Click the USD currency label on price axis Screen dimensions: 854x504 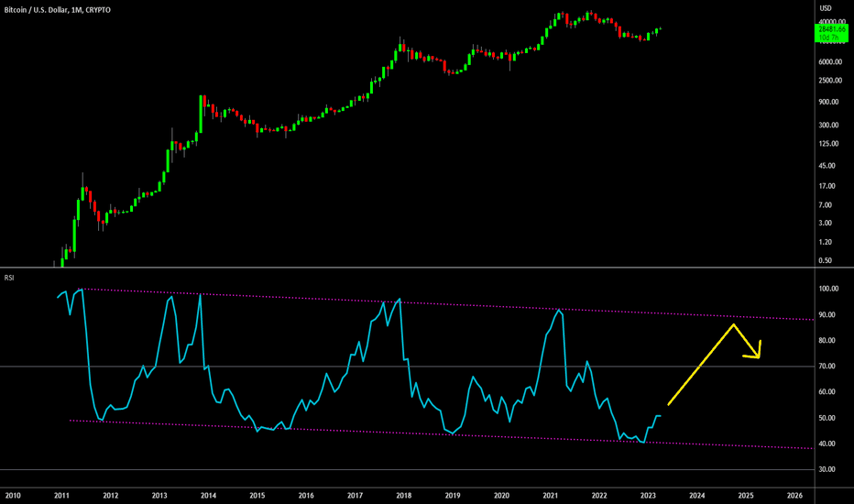(x=826, y=8)
